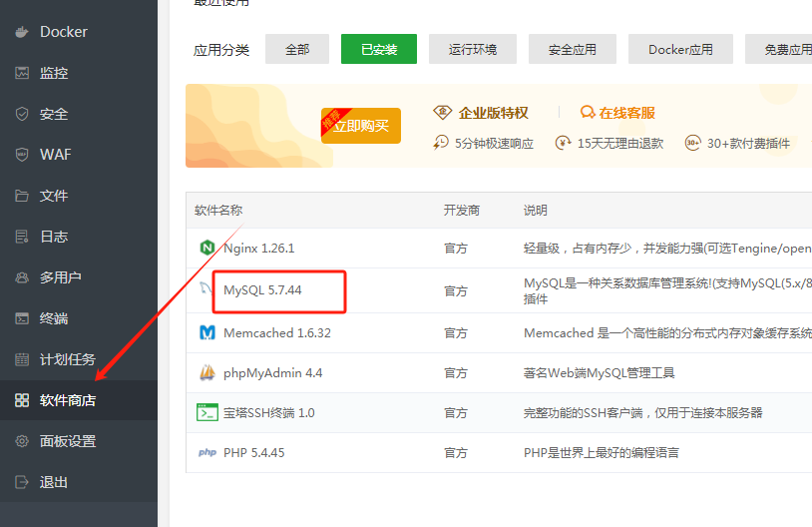Click the 计划任务 calendar icon
Viewport: 812px width, 527px height.
(x=22, y=359)
